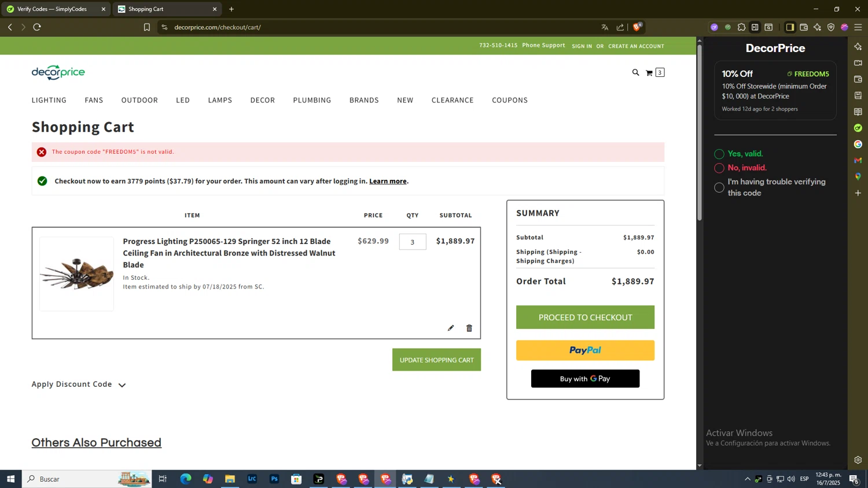The height and width of the screenshot is (488, 868).
Task: Open the Others Also Purchased heading link
Action: [97, 443]
